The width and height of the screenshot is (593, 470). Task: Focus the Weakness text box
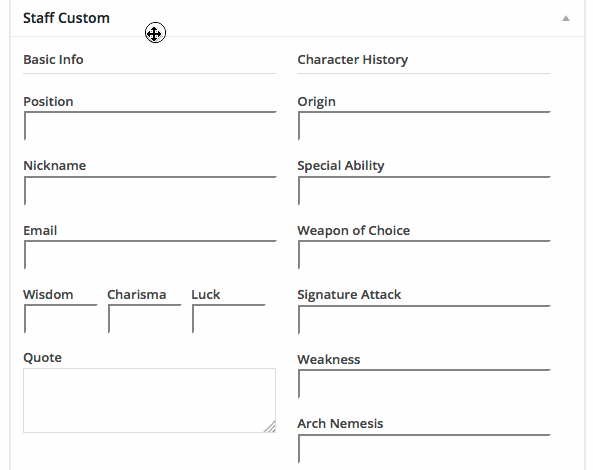[x=424, y=383]
